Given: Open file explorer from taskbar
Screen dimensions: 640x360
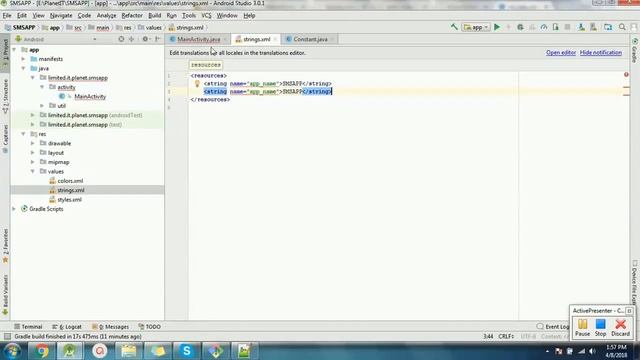Looking at the screenshot, I should (x=128, y=351).
